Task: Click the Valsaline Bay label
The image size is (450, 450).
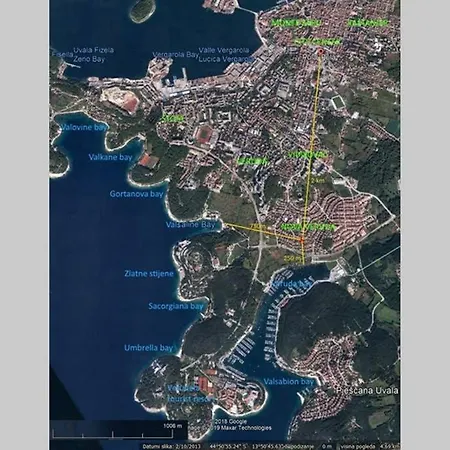Action: click(x=191, y=225)
